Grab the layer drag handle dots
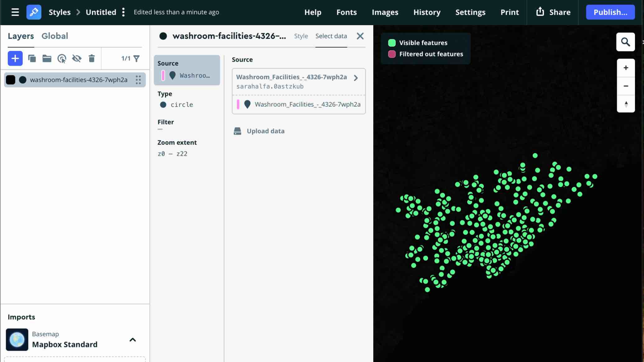 tap(138, 80)
